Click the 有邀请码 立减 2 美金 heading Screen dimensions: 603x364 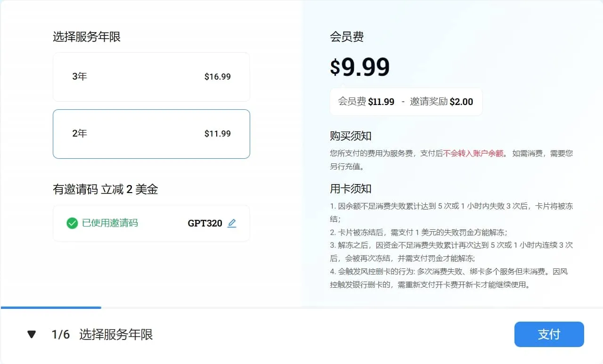105,189
